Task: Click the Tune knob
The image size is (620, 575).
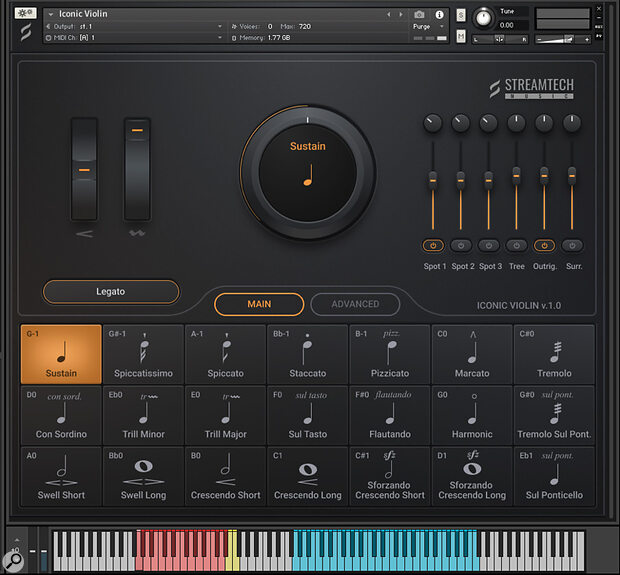Action: pos(483,17)
